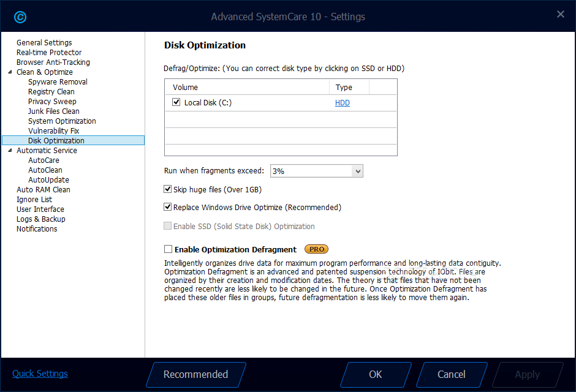This screenshot has height=392, width=576.
Task: Uncheck Local Disk (C:) volume checkbox
Action: pyautogui.click(x=176, y=102)
